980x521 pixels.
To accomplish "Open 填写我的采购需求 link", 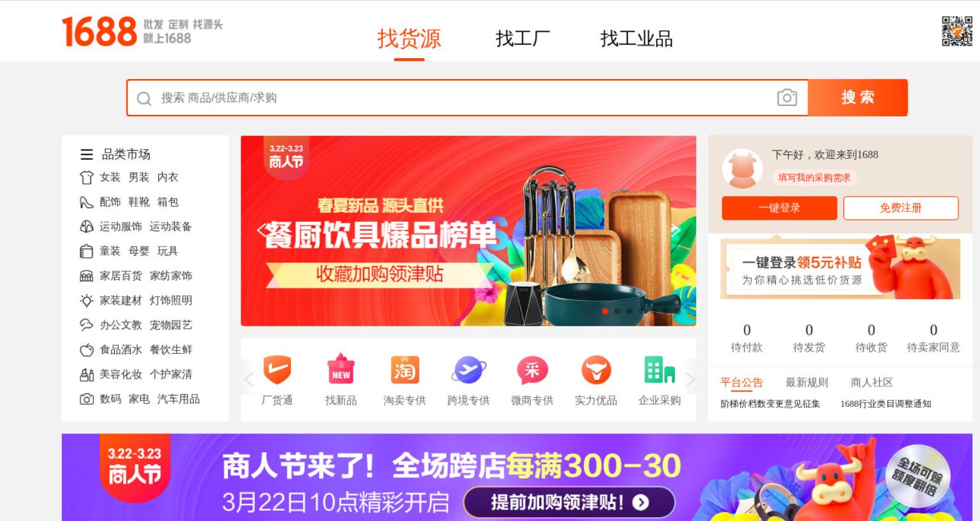I will click(x=813, y=177).
